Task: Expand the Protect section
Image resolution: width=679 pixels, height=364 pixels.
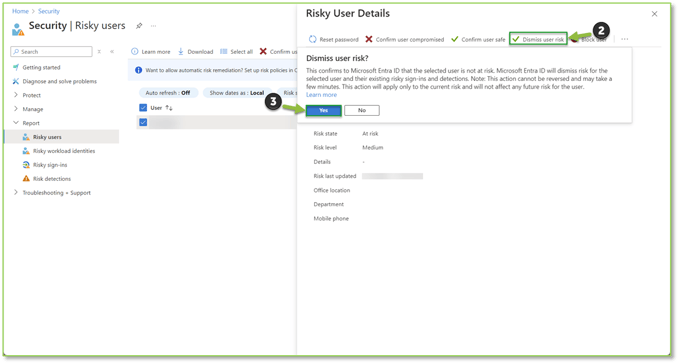Action: pos(16,95)
